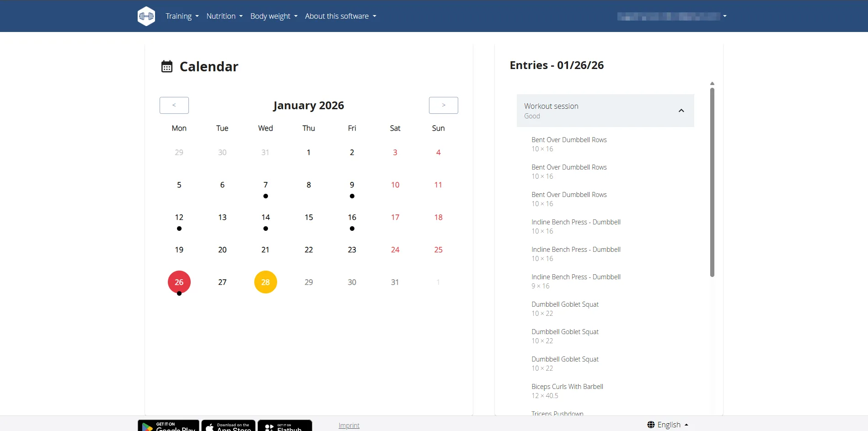
Task: Click the globe icon next to English
Action: (651, 425)
